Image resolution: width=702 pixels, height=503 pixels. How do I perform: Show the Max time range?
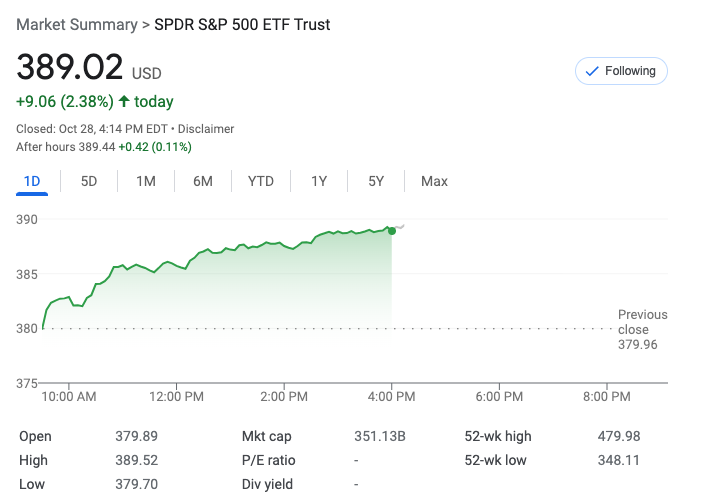click(434, 181)
